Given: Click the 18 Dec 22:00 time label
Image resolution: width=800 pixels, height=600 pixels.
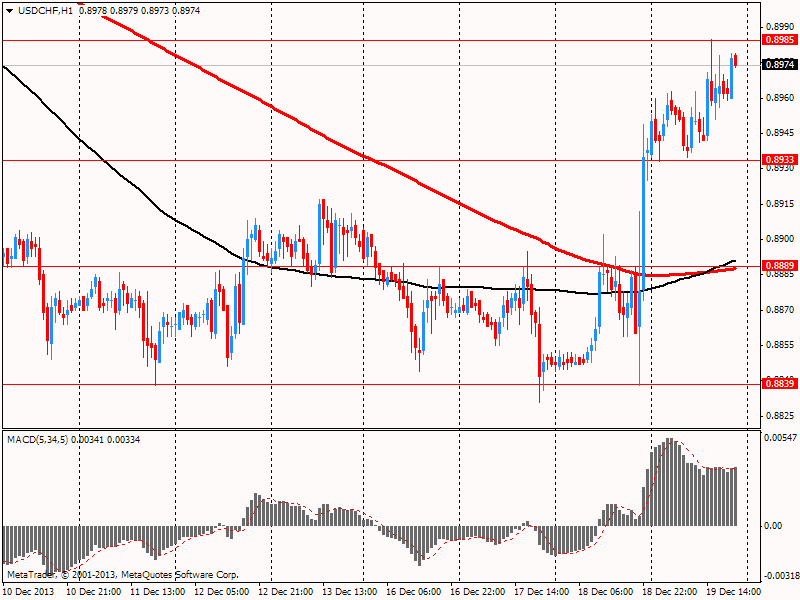Looking at the screenshot, I should coord(670,592).
